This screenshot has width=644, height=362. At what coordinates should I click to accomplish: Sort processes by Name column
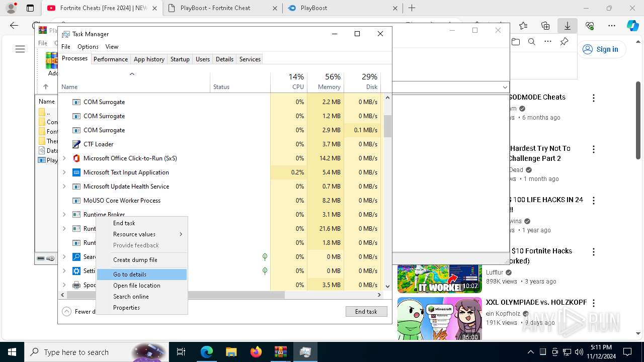click(134, 82)
